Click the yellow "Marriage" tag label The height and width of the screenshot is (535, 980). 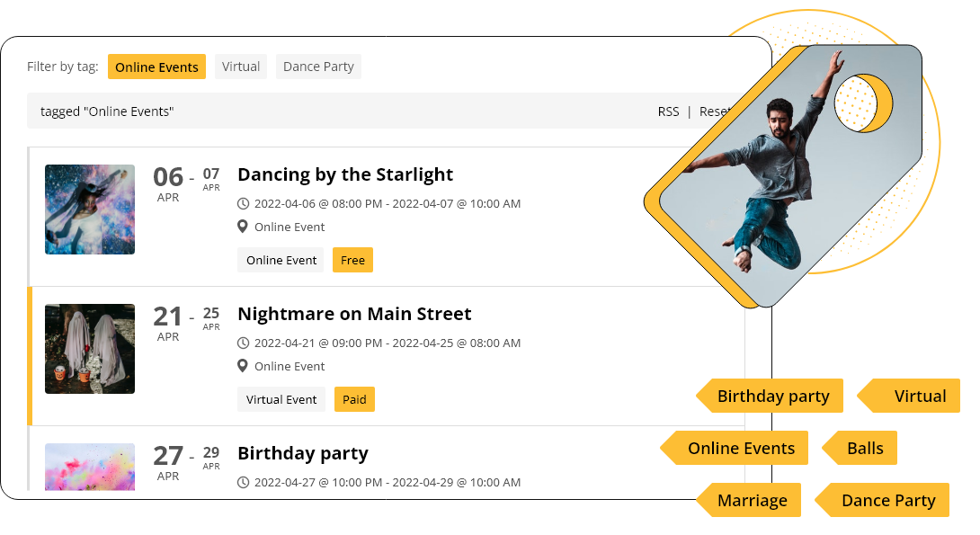tap(752, 500)
